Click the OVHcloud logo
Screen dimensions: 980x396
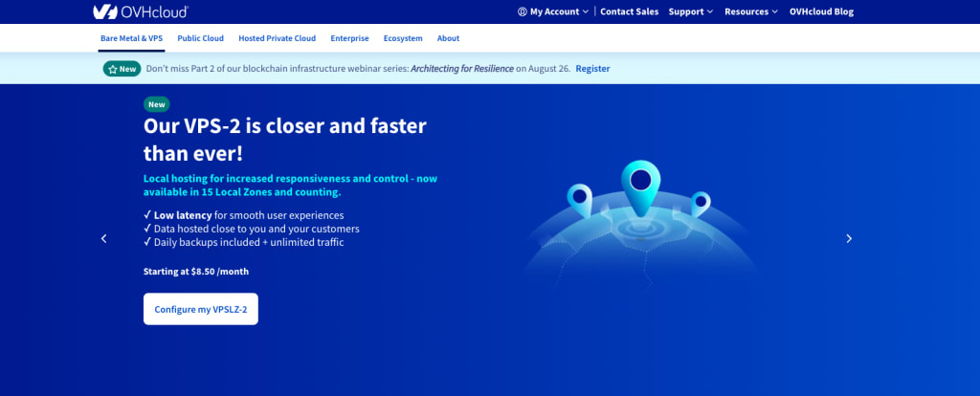[x=141, y=11]
